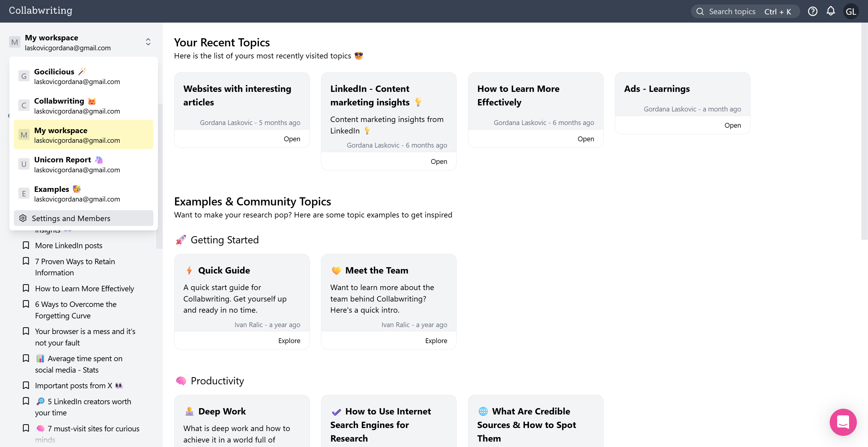Click the brain icon beside Productivity

181,381
